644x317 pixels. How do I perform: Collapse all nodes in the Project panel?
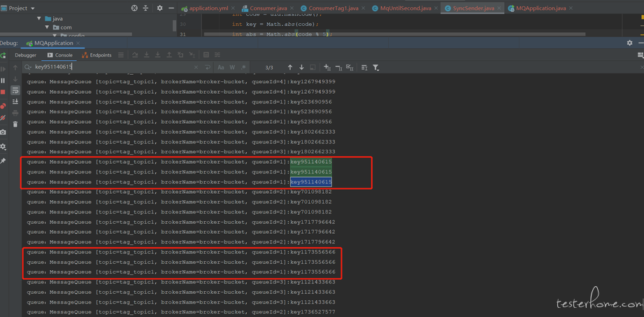coord(146,8)
